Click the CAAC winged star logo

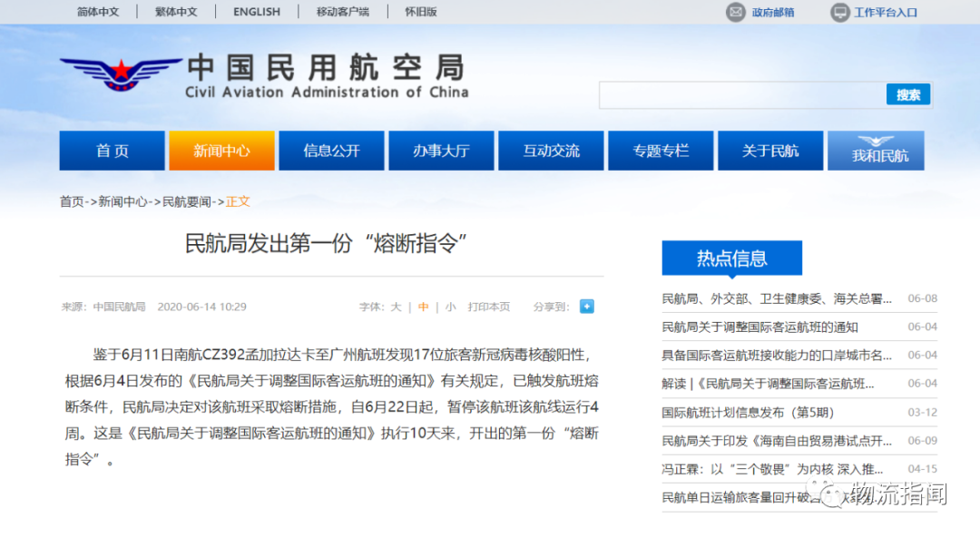(x=120, y=72)
